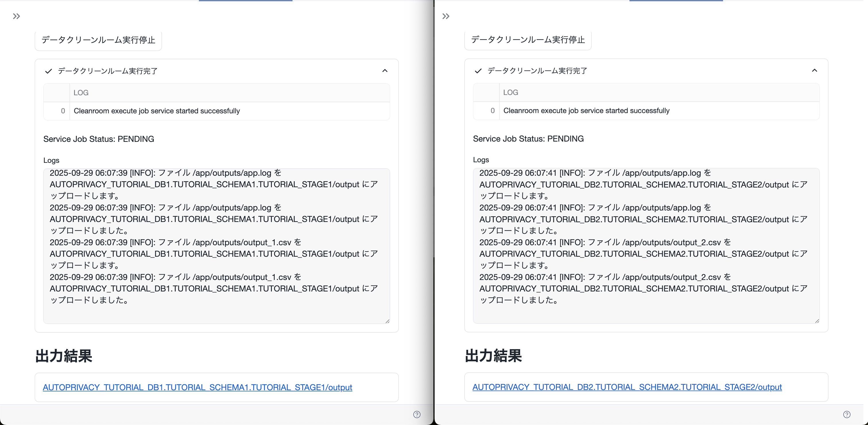Select row 0 in the left log table
The width and height of the screenshot is (868, 425).
63,111
